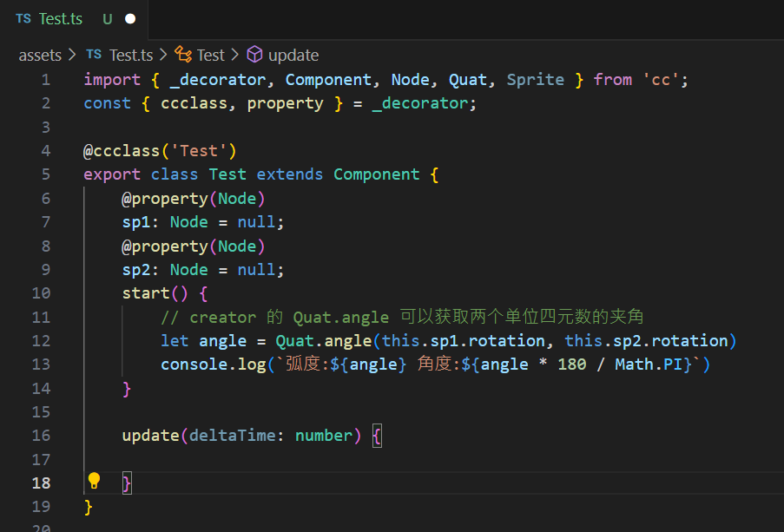This screenshot has width=784, height=532.
Task: Click 'Quat' in the import list
Action: pyautogui.click(x=467, y=80)
